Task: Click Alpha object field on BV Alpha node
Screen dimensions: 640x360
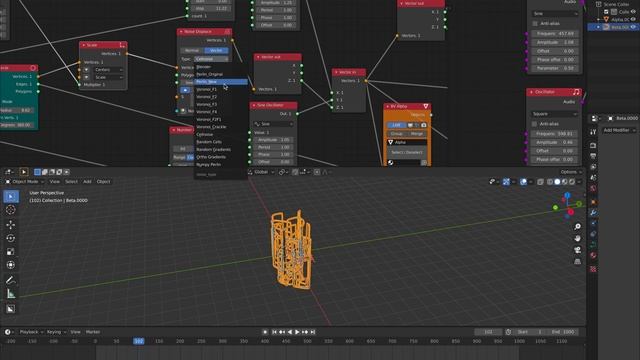Action: [407, 142]
